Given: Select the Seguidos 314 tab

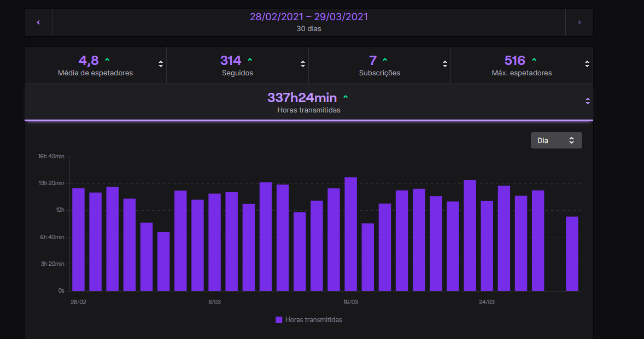Looking at the screenshot, I should [237, 66].
